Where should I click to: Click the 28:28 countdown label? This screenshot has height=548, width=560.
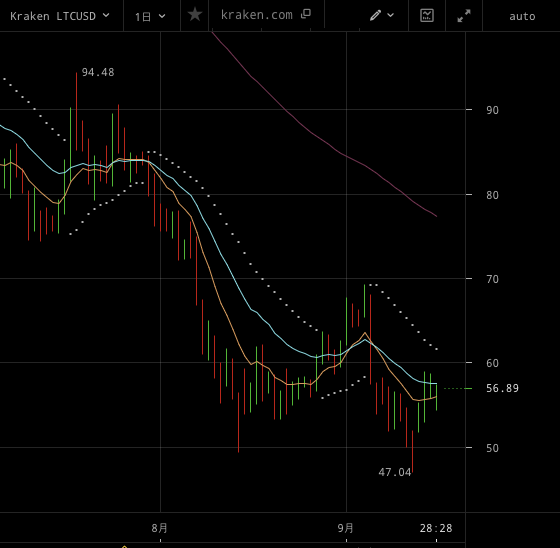coord(436,528)
